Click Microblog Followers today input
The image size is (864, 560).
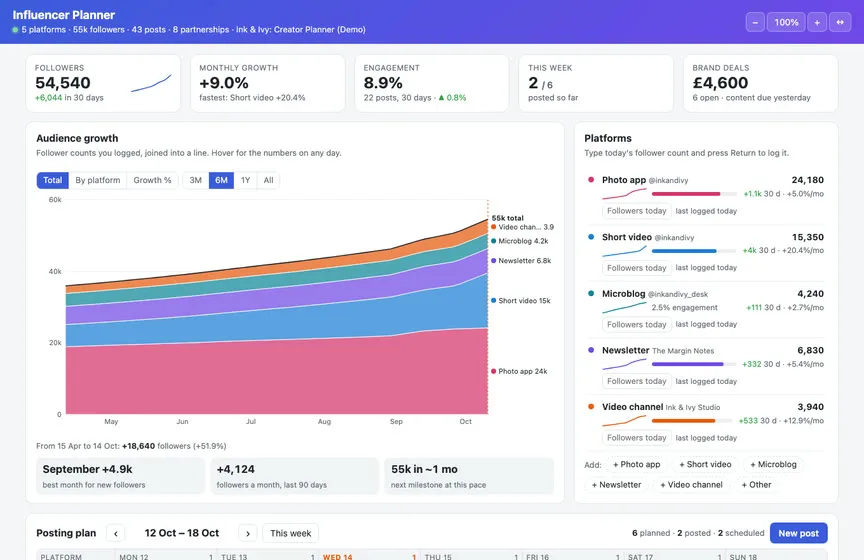click(636, 325)
